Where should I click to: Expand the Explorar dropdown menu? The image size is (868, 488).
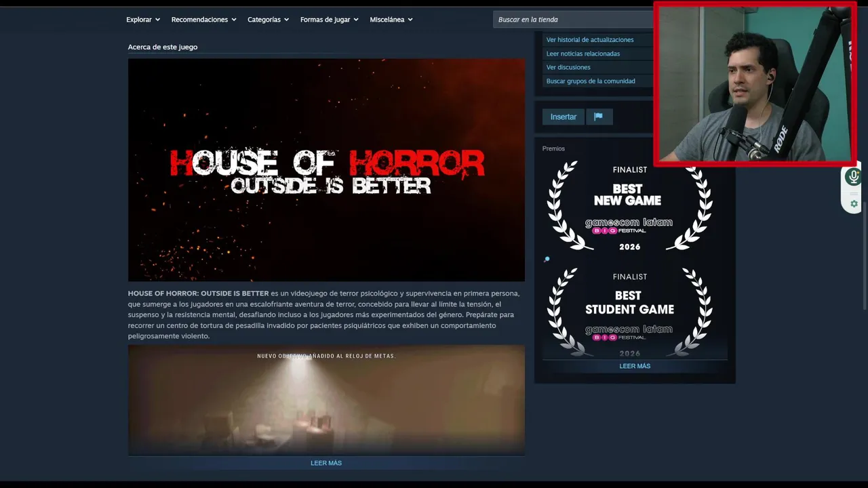click(x=143, y=20)
